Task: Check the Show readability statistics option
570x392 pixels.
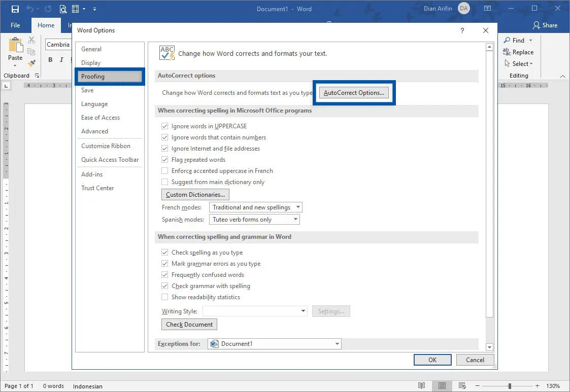Action: pyautogui.click(x=165, y=297)
